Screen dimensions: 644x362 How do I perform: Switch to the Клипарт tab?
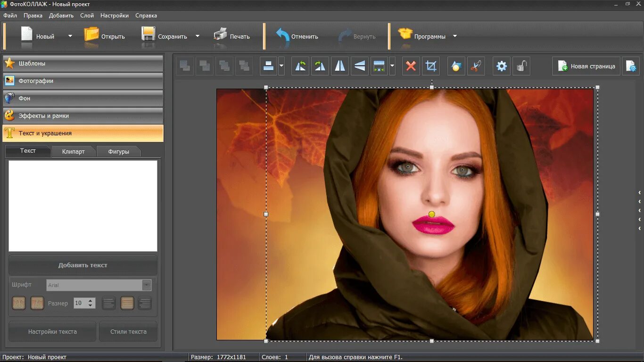tap(74, 151)
